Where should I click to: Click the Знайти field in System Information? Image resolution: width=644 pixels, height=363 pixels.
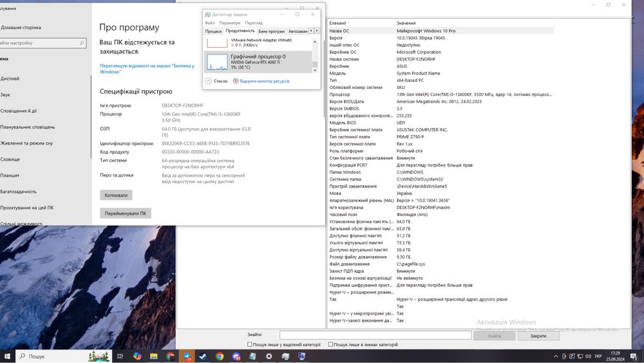[x=375, y=335]
